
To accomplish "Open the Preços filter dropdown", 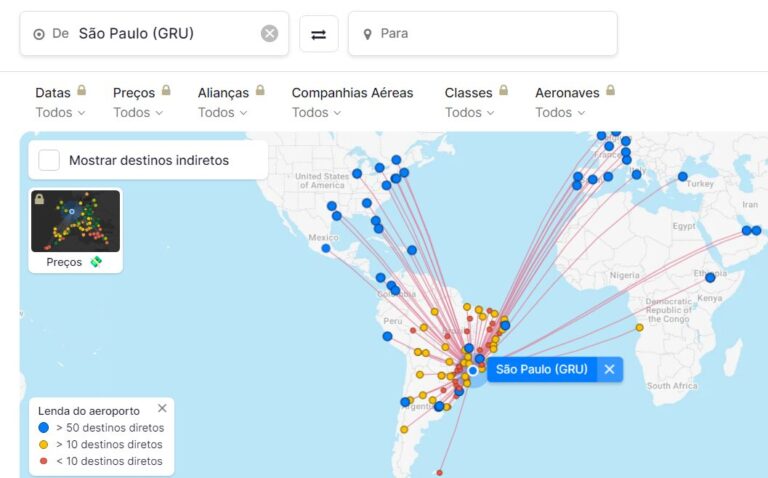I will pyautogui.click(x=138, y=113).
